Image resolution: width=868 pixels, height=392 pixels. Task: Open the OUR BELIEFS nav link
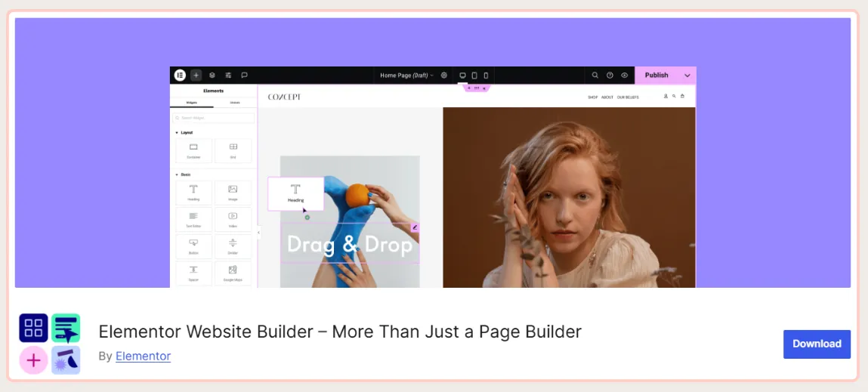(x=628, y=97)
